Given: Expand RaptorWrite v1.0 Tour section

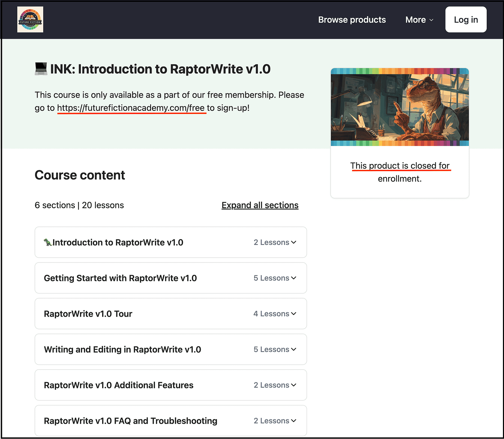Looking at the screenshot, I should click(x=171, y=314).
